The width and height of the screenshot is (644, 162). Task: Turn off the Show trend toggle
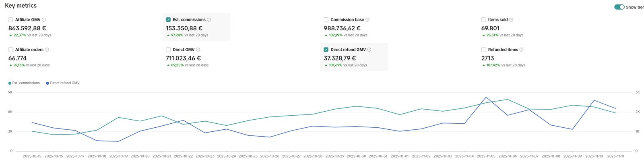619,7
